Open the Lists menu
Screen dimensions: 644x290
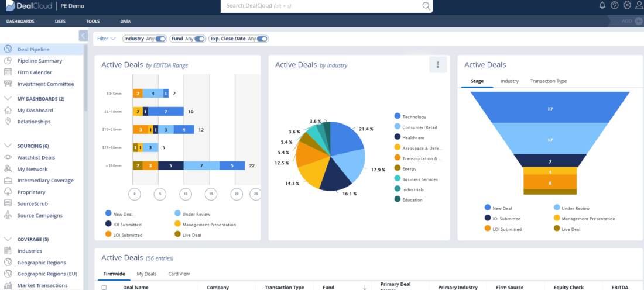60,22
